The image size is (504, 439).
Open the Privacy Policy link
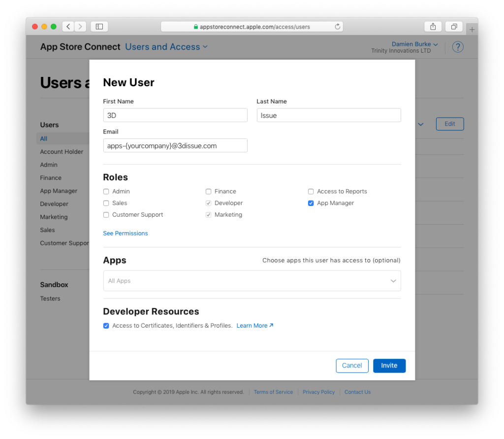[318, 392]
